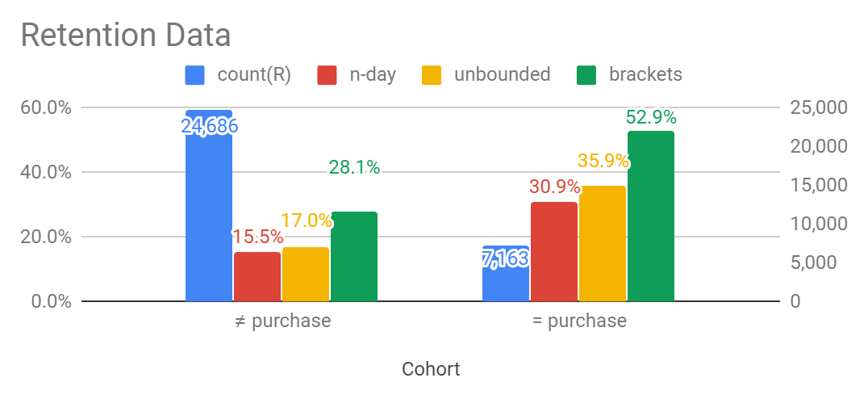The width and height of the screenshot is (868, 399).
Task: Click the blue bar labeled 24,686
Action: (x=209, y=206)
